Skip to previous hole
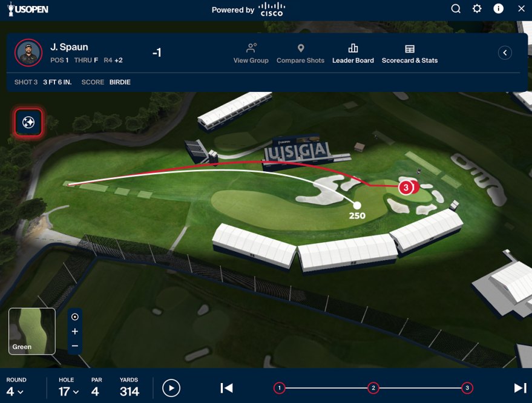The width and height of the screenshot is (532, 403). coord(226,388)
